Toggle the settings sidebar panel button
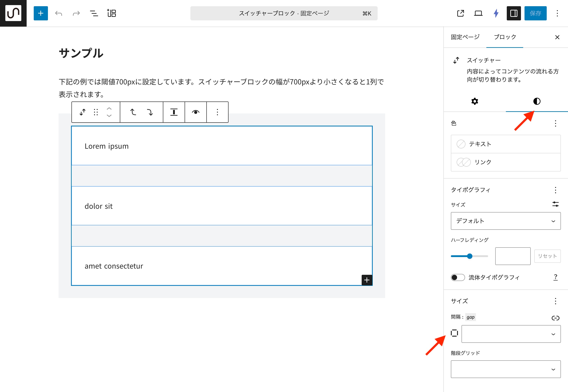Screen dimensions: 568x392 pyautogui.click(x=514, y=13)
